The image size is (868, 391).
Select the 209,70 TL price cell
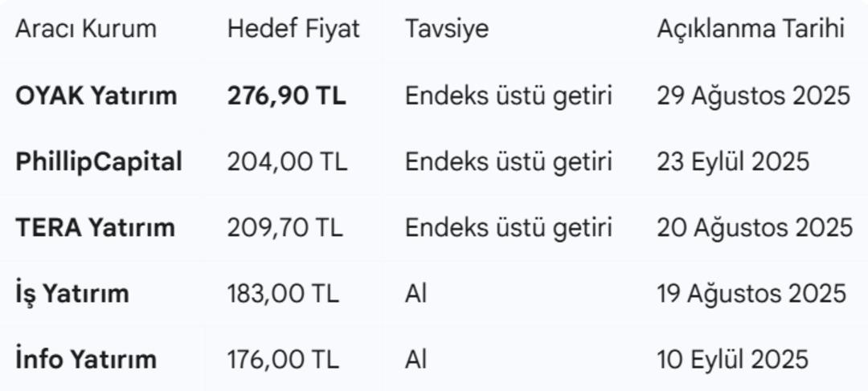pyautogui.click(x=285, y=228)
